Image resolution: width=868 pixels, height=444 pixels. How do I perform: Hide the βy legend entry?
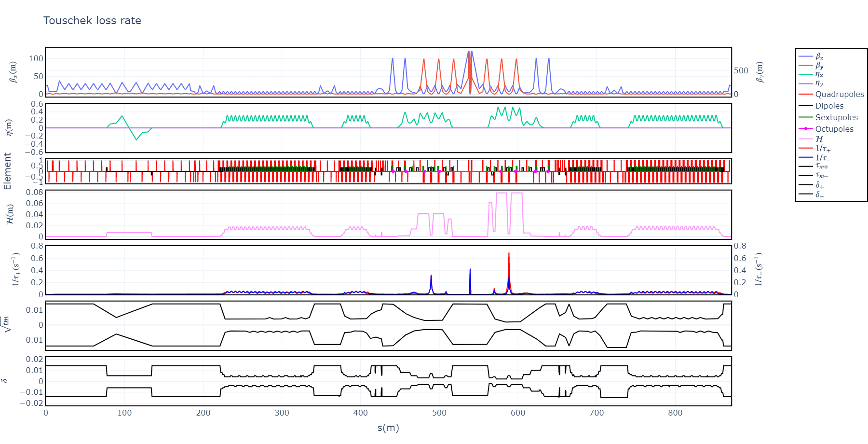point(819,66)
